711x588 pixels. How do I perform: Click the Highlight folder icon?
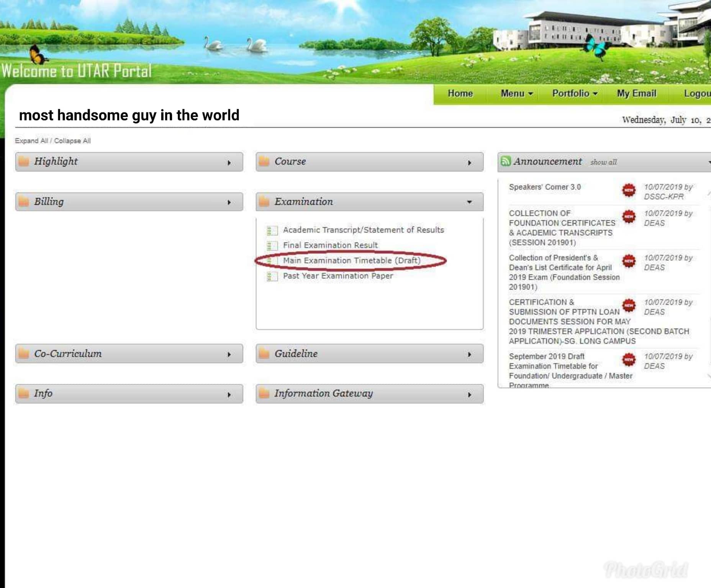24,161
